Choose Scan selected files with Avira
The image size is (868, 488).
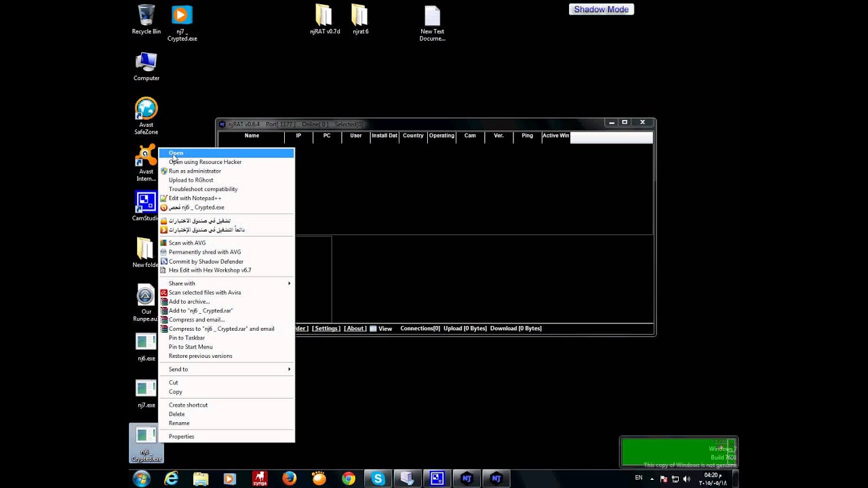coord(226,293)
